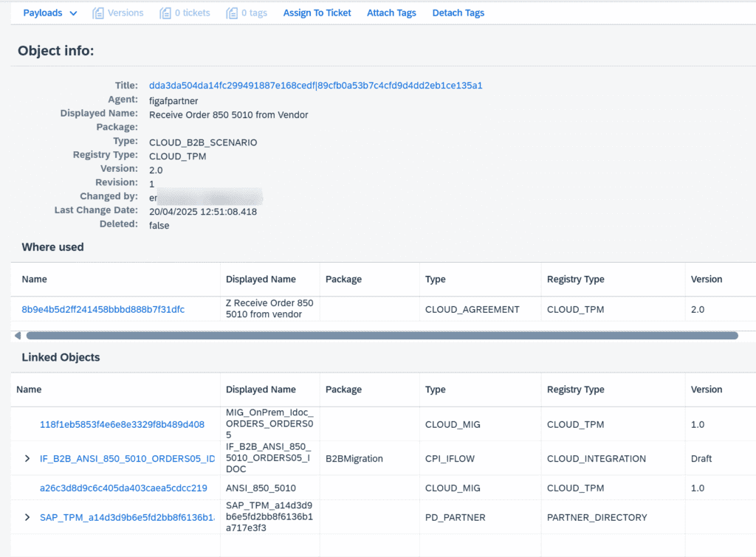Expand the SAP_TPM_a14d3d9b6e5fd2bb8f6136b1 row

click(27, 517)
